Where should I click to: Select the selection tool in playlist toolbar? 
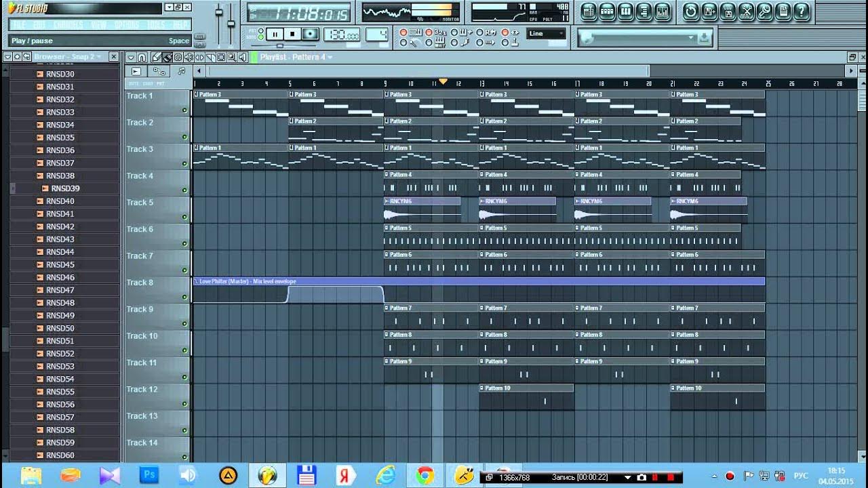tap(221, 57)
